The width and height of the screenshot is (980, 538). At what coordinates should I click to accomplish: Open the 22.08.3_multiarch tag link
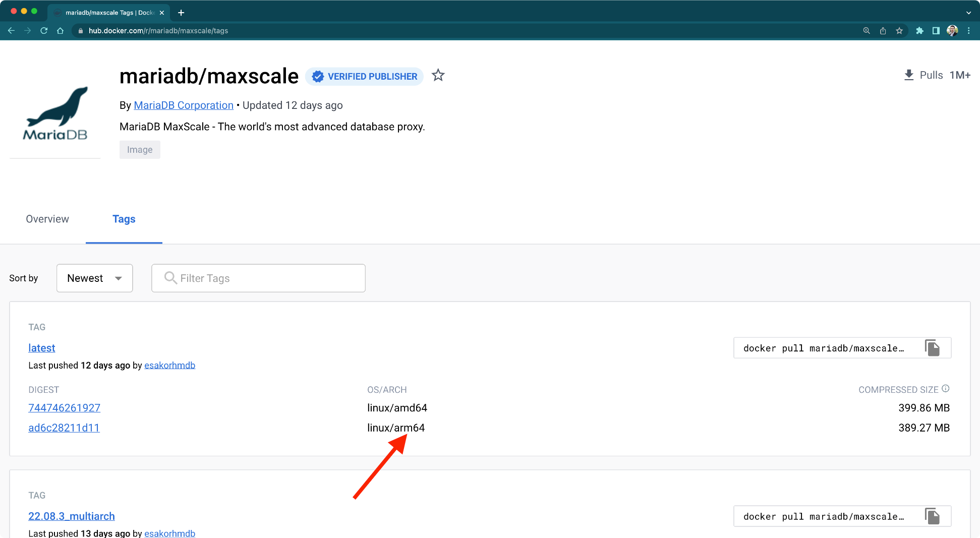(x=72, y=516)
